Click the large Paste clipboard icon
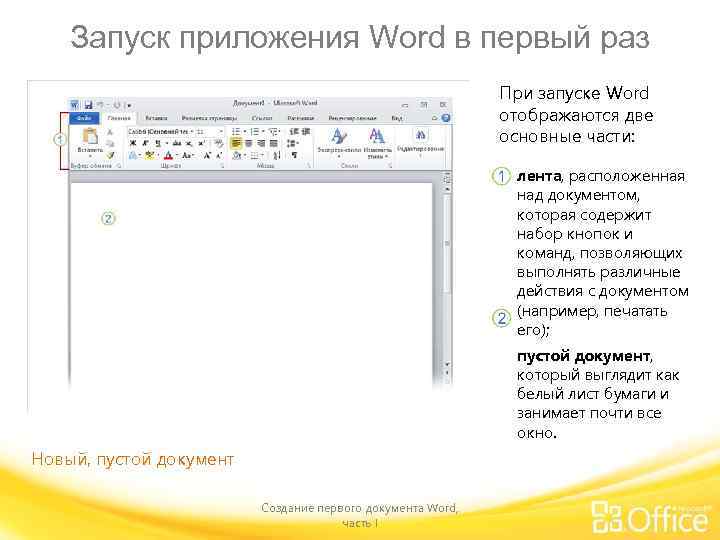 [x=90, y=135]
